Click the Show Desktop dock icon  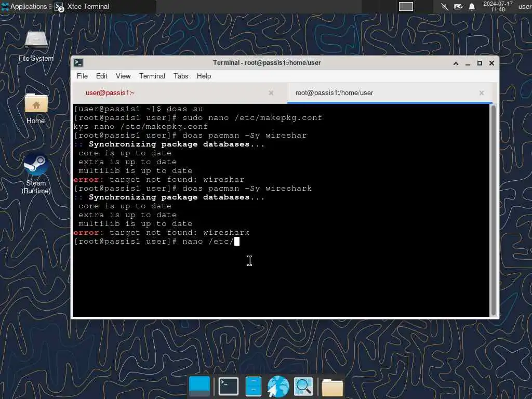199,386
